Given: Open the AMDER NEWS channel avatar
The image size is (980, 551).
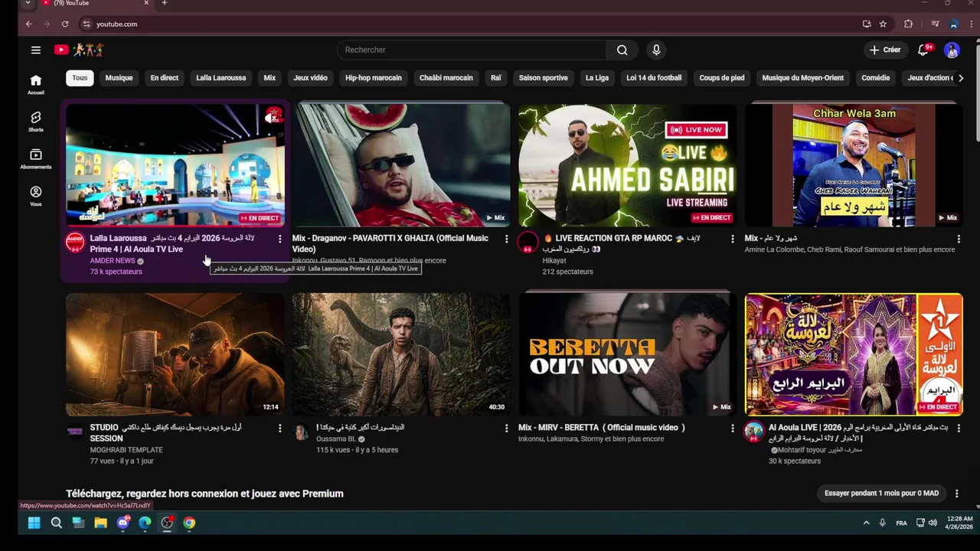Looking at the screenshot, I should tap(75, 243).
